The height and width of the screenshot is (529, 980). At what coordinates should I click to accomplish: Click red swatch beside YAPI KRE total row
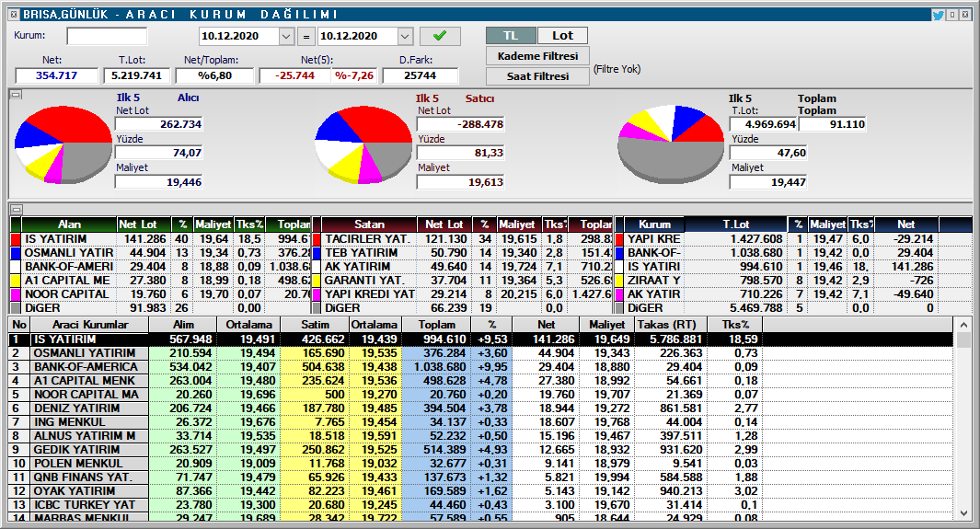point(619,239)
